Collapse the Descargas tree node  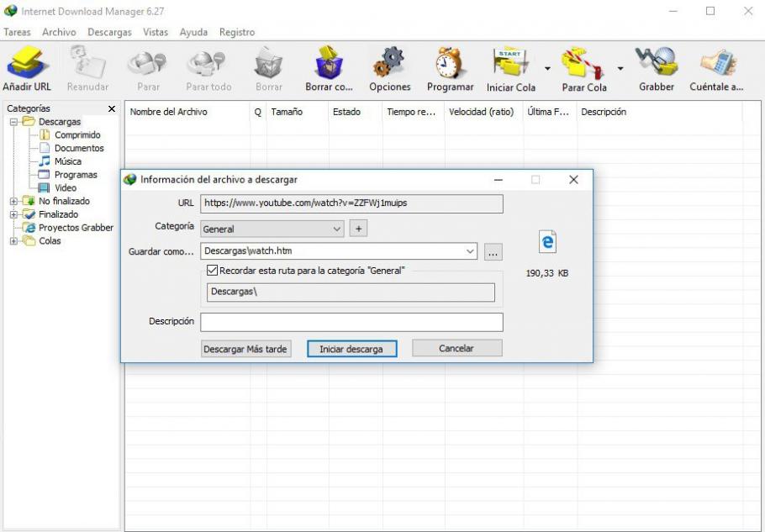(x=13, y=122)
